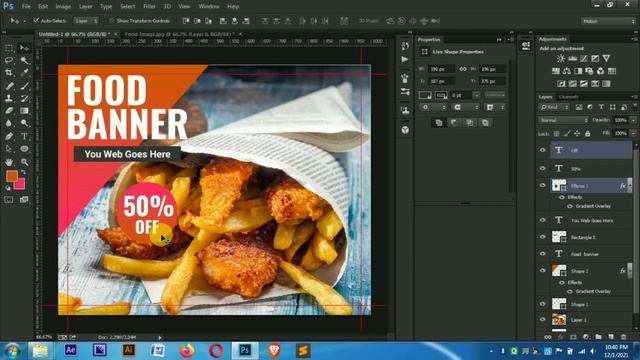Click link width and height button

(x=462, y=69)
